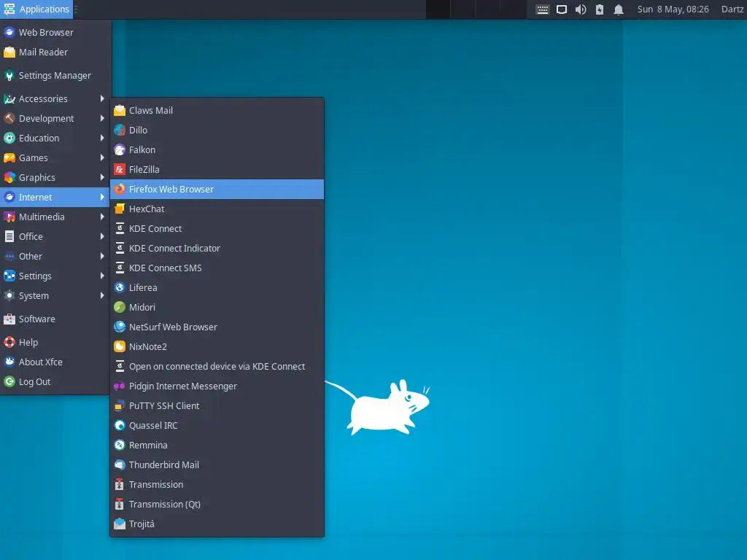The image size is (747, 560).
Task: Click the HexChat icon
Action: click(x=120, y=209)
